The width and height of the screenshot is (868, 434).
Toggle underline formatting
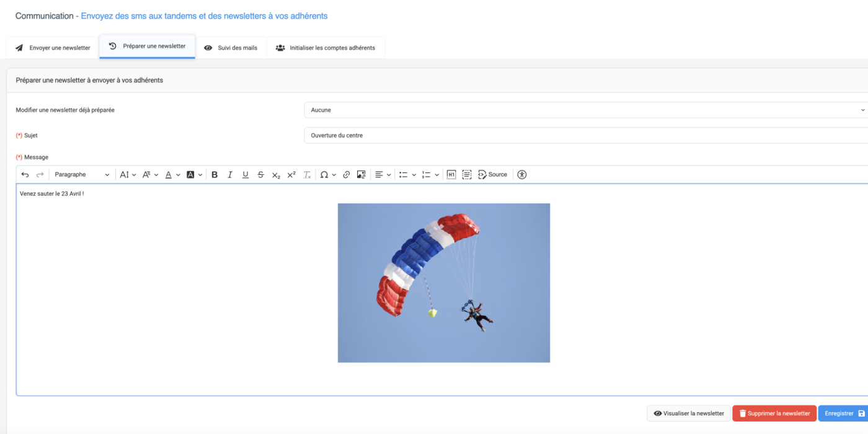(x=246, y=175)
